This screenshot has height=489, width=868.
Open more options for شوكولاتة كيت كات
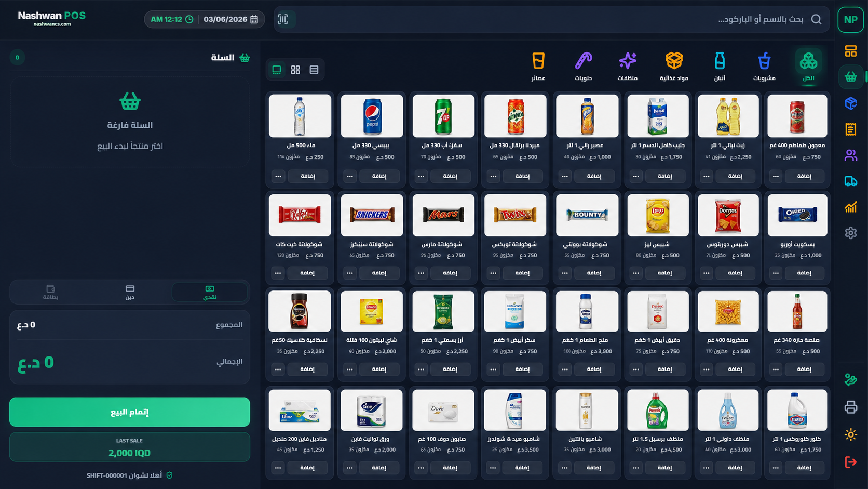(x=278, y=273)
